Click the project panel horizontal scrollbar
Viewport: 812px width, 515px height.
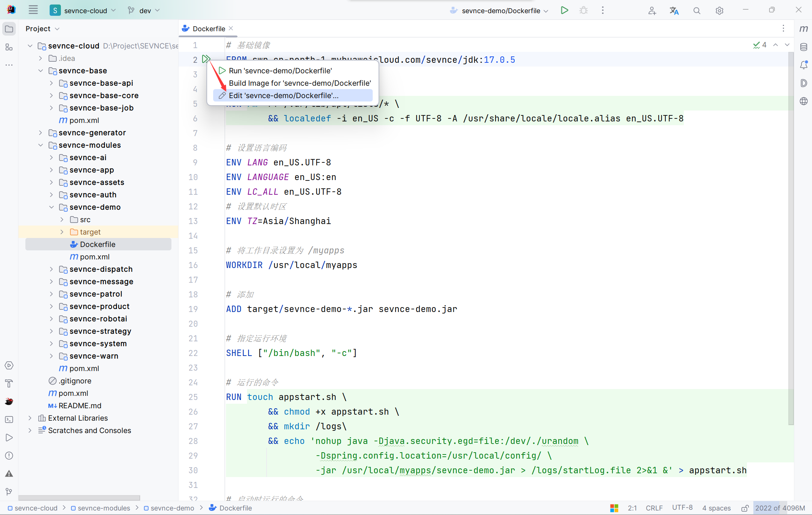(79, 498)
